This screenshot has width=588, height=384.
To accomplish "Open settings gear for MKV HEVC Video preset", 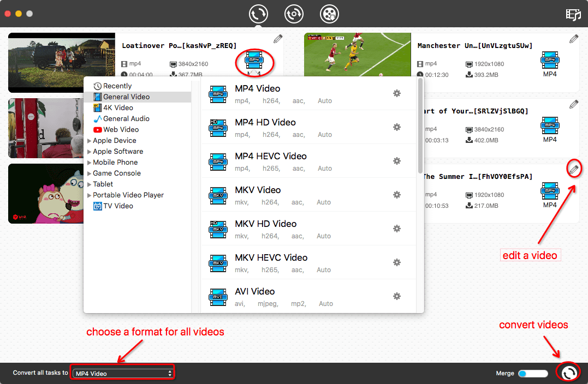I will point(397,262).
